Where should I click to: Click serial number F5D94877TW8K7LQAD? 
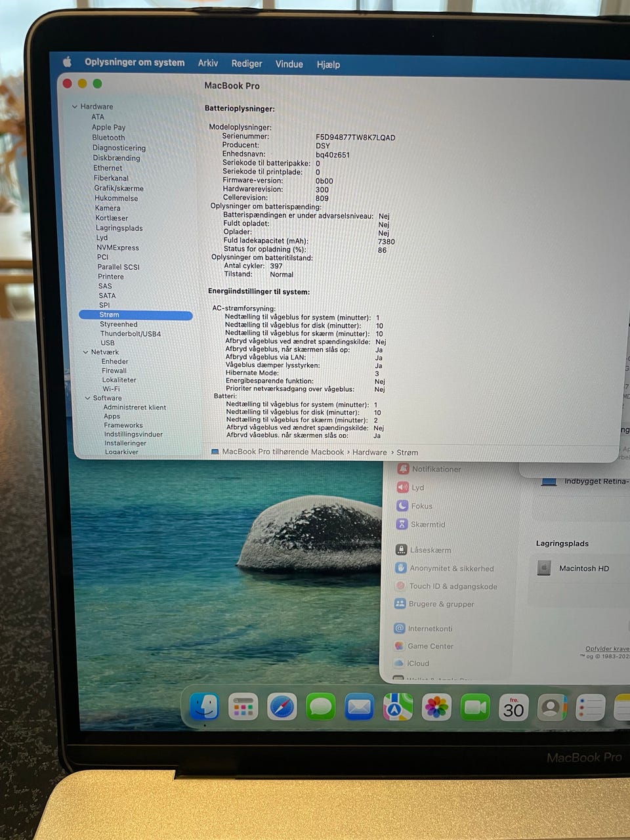point(356,138)
